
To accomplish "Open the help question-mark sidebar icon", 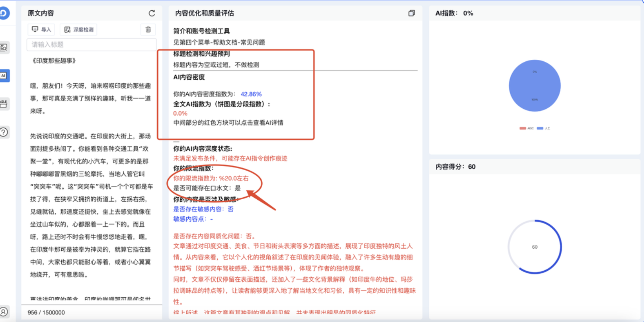I will coord(3,132).
